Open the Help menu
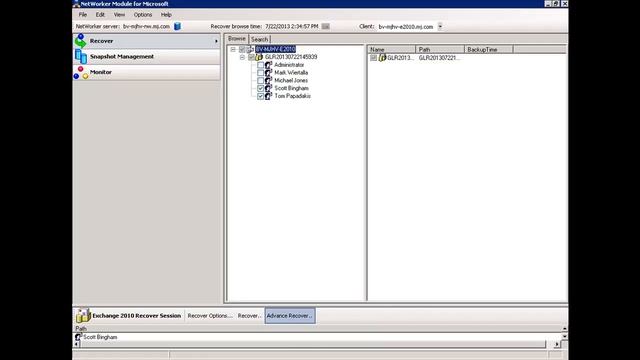The image size is (640, 360). pyautogui.click(x=166, y=15)
